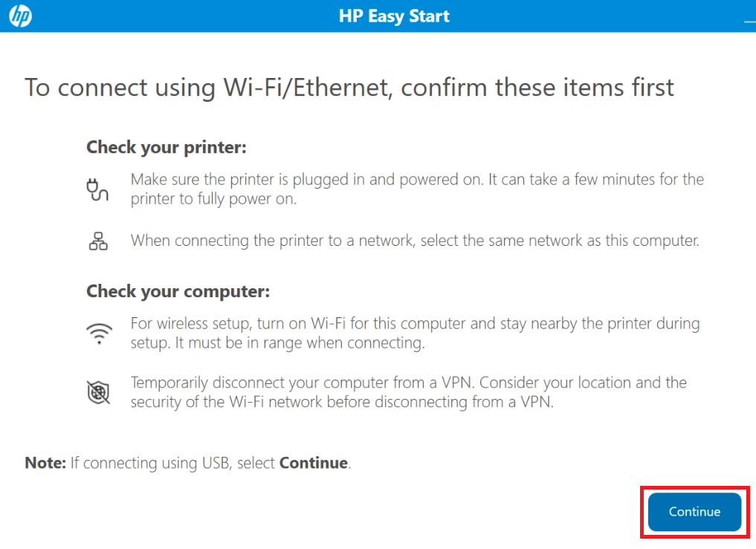Click the HP logo in title bar
Viewport: 756px width, 549px height.
20,16
